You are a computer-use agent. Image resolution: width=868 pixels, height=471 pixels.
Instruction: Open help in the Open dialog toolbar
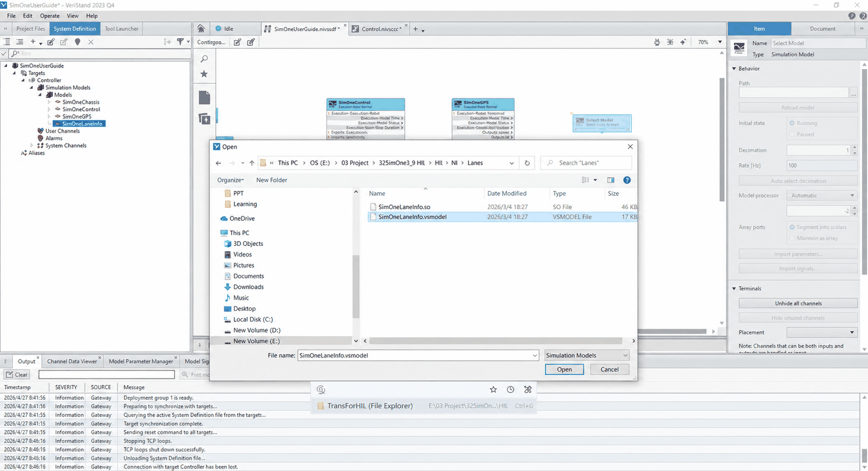(x=627, y=180)
